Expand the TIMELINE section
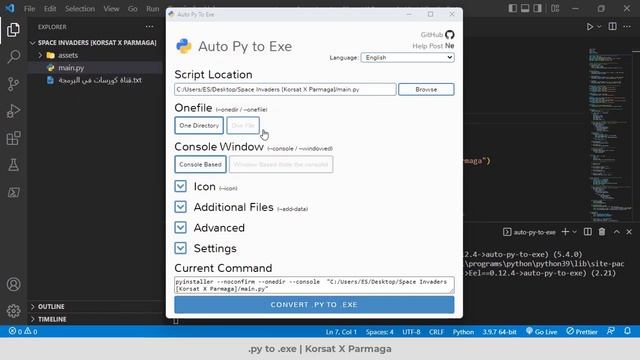 pyautogui.click(x=33, y=319)
